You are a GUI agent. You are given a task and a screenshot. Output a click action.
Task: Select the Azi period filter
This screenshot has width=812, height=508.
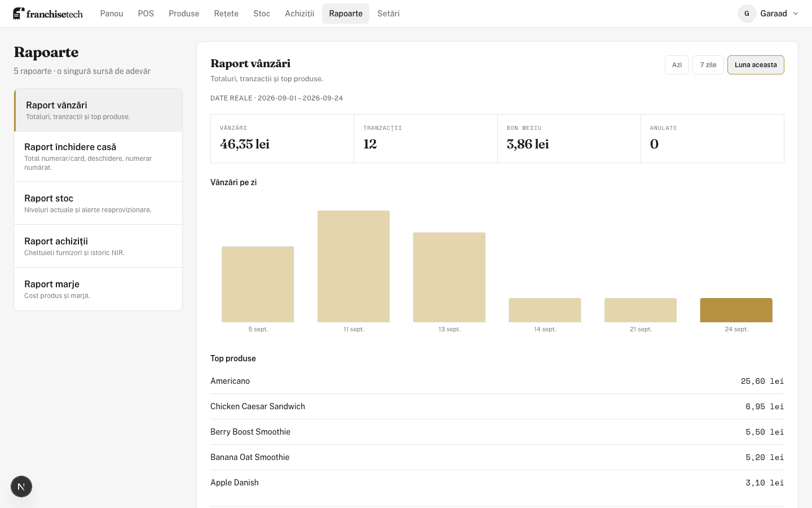[677, 65]
